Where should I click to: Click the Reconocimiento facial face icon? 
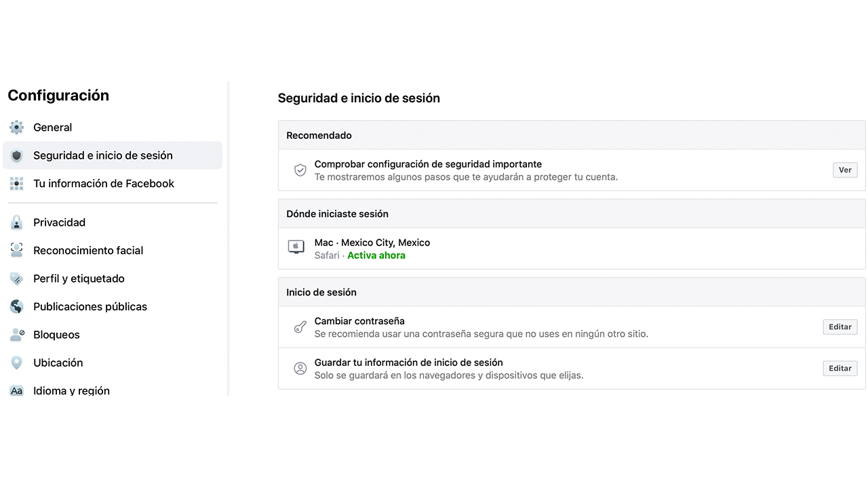[x=16, y=250]
